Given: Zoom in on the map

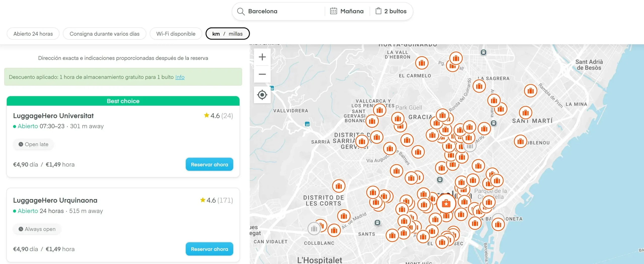Looking at the screenshot, I should click(262, 57).
